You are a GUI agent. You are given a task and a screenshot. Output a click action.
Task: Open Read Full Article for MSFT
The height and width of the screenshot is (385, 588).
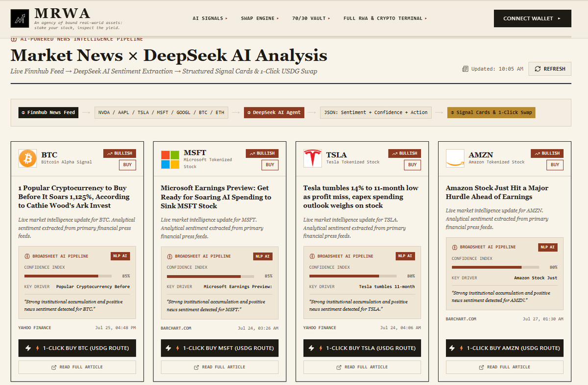(220, 367)
